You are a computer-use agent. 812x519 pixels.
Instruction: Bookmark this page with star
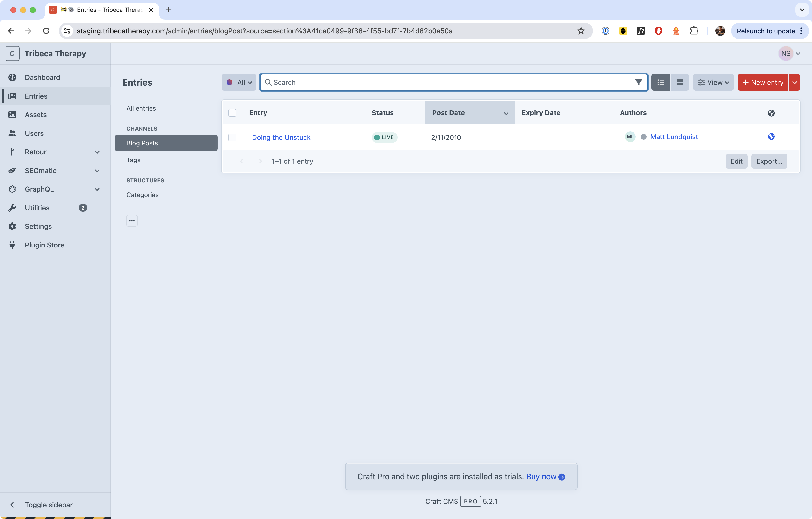click(x=581, y=31)
